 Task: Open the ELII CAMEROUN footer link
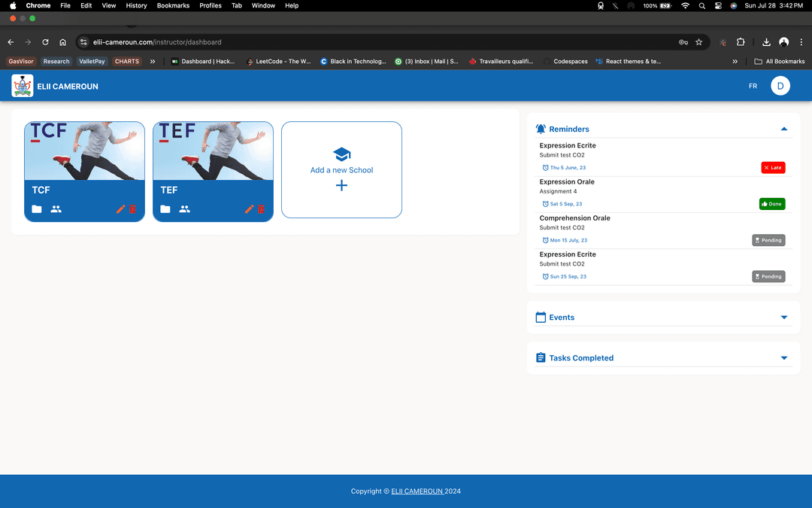click(x=417, y=491)
